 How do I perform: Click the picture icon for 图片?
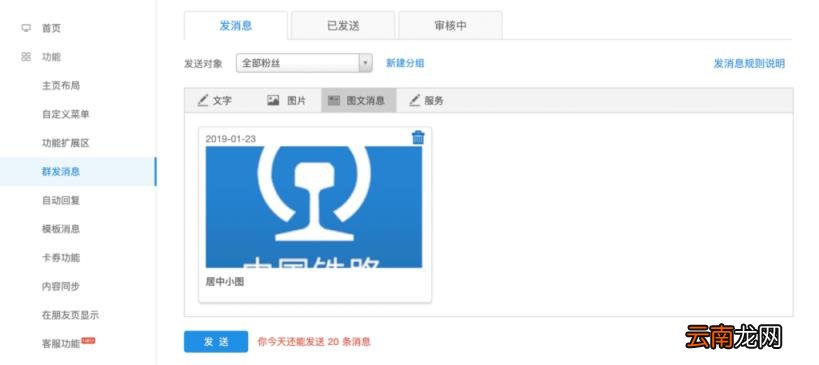tap(273, 100)
